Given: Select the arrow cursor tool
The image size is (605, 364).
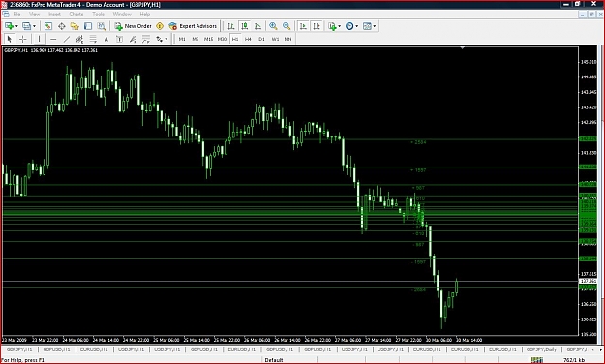Looking at the screenshot, I should 10,39.
